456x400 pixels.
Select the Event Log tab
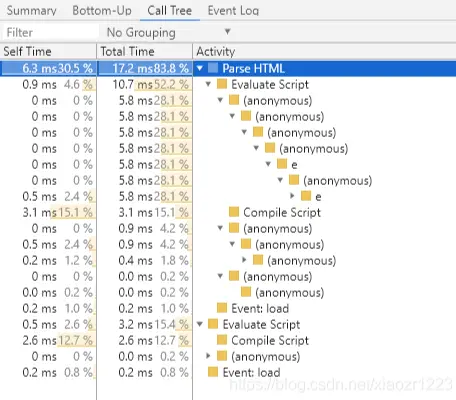(233, 11)
